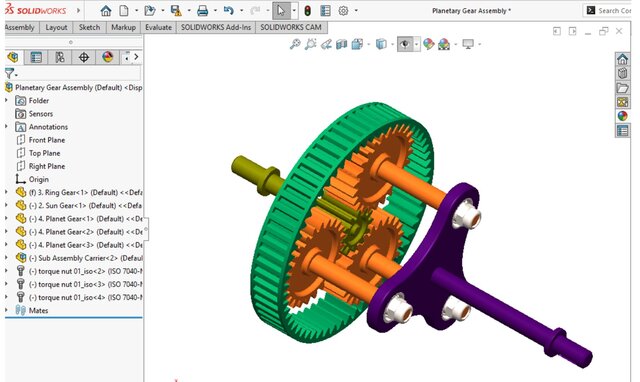Select 4. Planet Gear<2> component
Screen dimensions: 640x382
click(x=78, y=231)
